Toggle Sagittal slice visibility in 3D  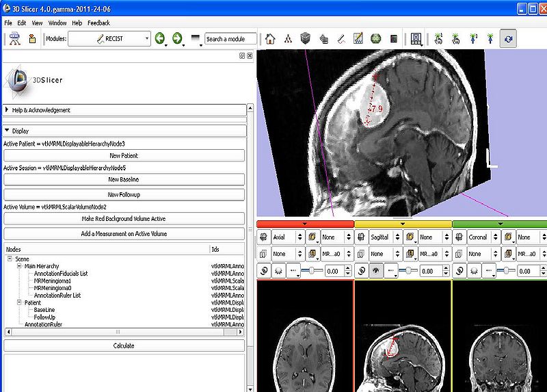point(376,270)
